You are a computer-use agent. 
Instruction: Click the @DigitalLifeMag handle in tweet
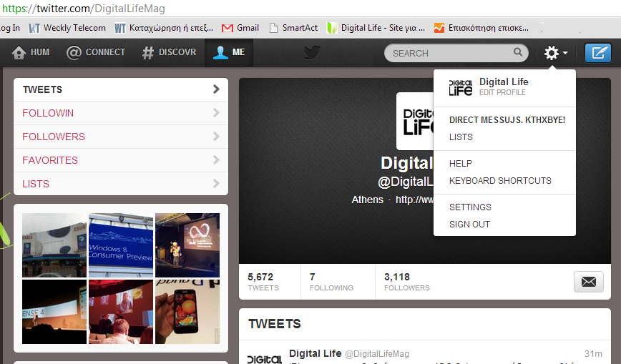(x=376, y=354)
